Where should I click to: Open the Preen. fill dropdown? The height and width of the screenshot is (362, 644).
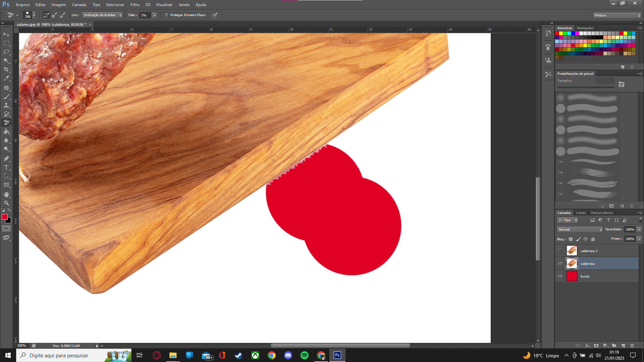coord(639,239)
